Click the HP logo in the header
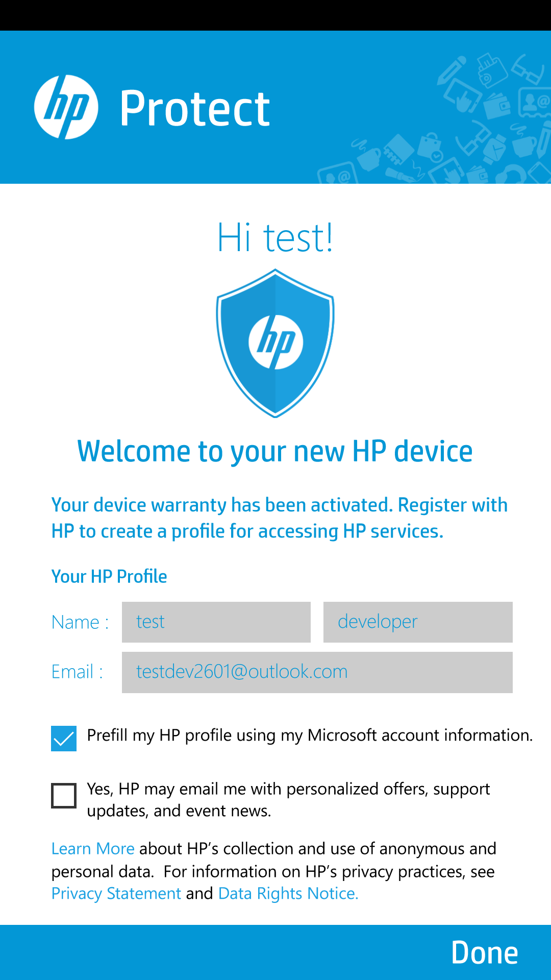 (x=66, y=107)
